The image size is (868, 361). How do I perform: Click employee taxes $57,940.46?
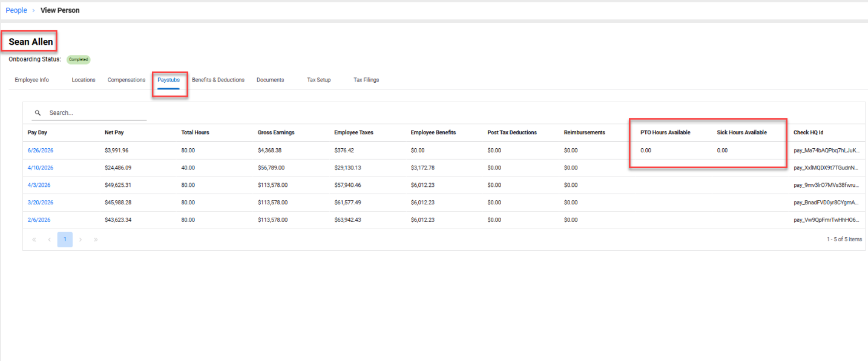348,185
